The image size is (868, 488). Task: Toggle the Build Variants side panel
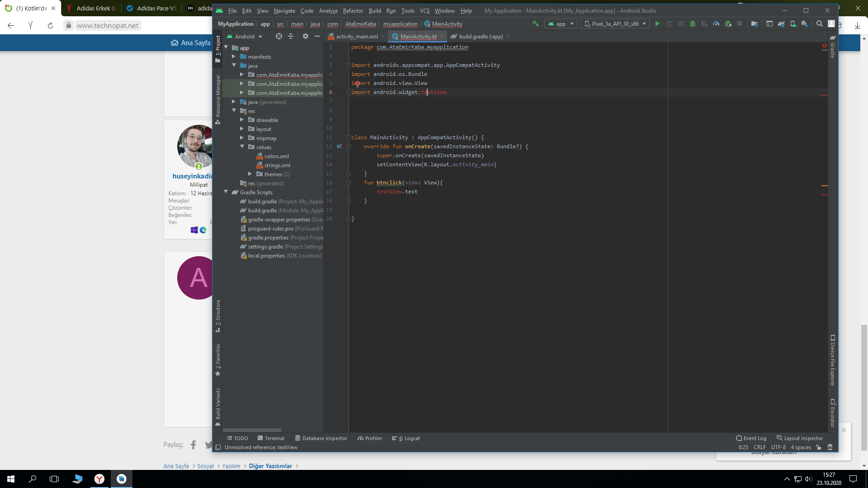[218, 406]
